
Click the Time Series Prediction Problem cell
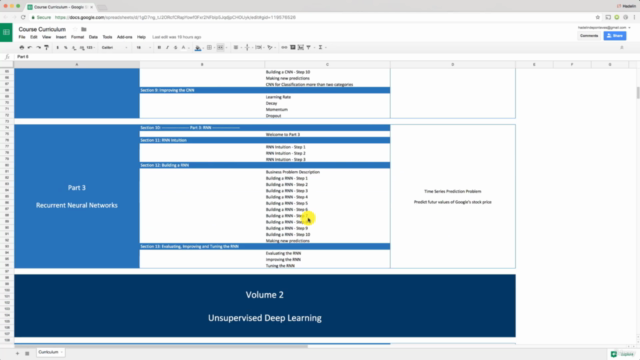point(453,196)
